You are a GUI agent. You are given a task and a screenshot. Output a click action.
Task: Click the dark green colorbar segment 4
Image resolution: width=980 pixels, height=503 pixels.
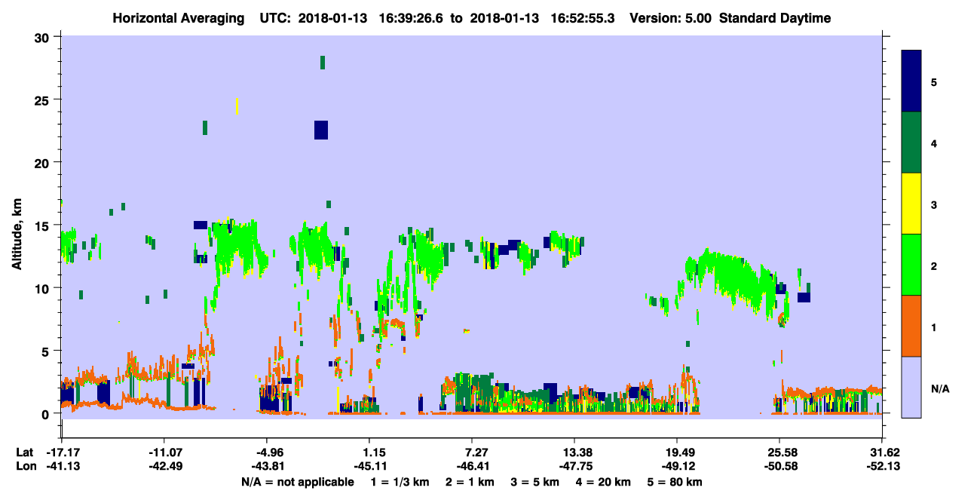coord(911,143)
